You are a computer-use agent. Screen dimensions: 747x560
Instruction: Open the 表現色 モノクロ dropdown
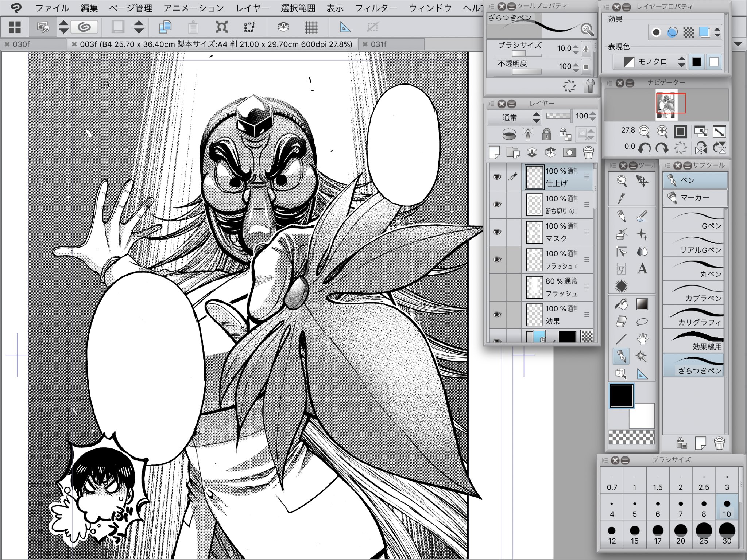649,62
